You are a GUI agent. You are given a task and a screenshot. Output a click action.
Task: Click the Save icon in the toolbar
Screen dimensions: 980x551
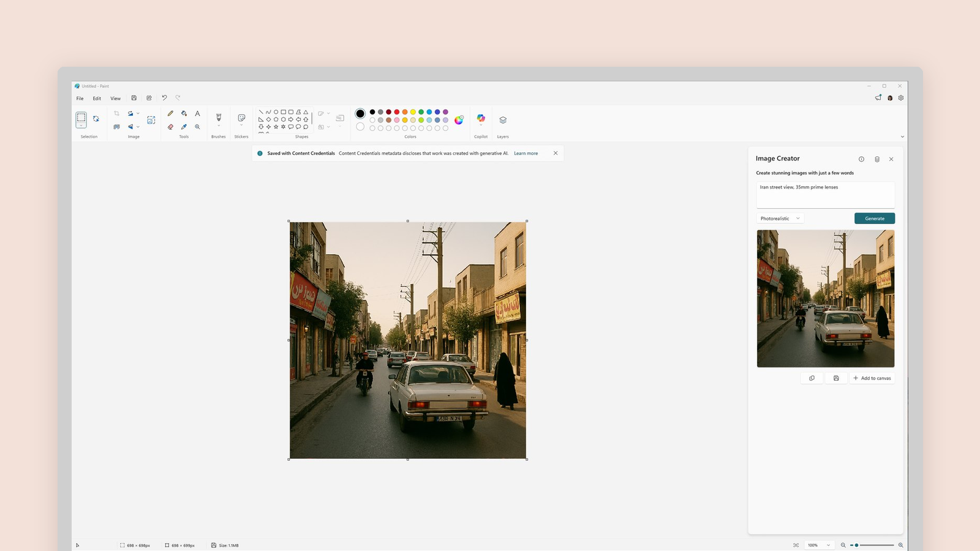134,98
